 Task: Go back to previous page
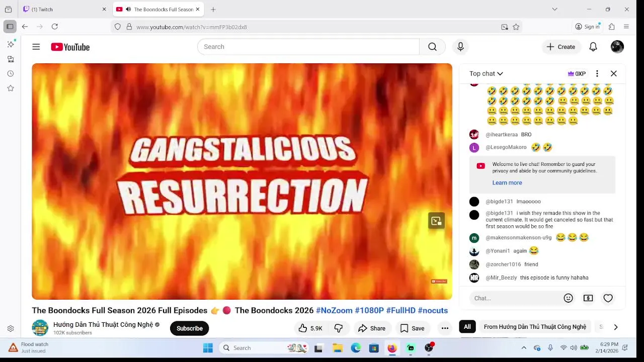click(x=25, y=27)
